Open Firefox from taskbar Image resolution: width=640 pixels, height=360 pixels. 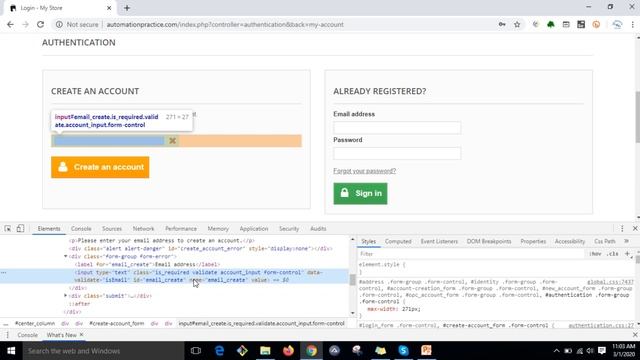pos(288,351)
